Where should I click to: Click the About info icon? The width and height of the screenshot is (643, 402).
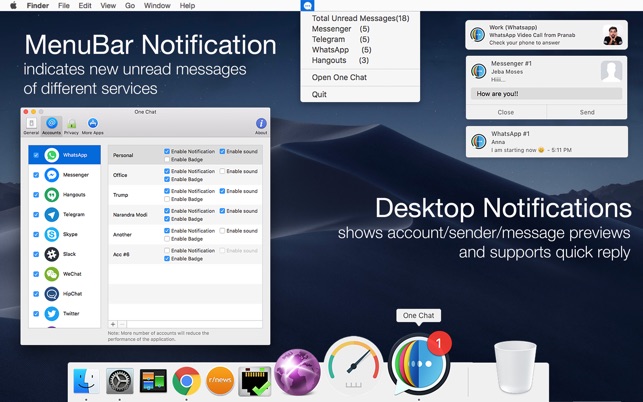pyautogui.click(x=261, y=124)
